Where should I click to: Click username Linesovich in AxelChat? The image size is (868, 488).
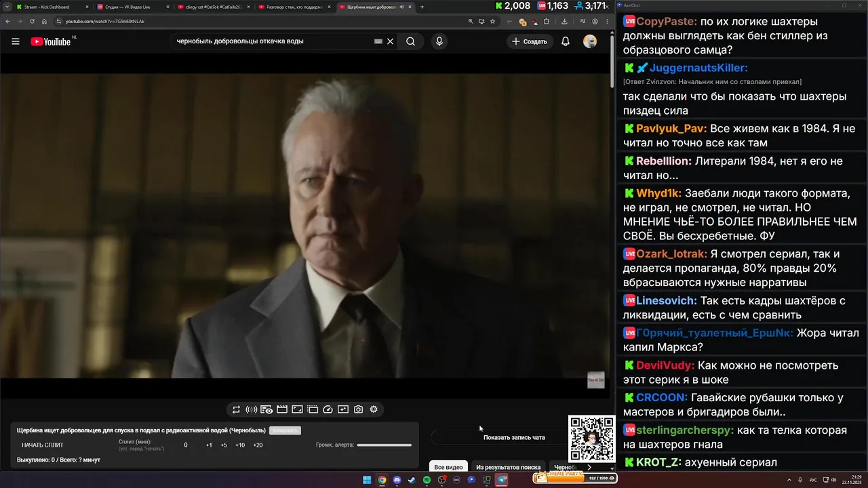(667, 300)
